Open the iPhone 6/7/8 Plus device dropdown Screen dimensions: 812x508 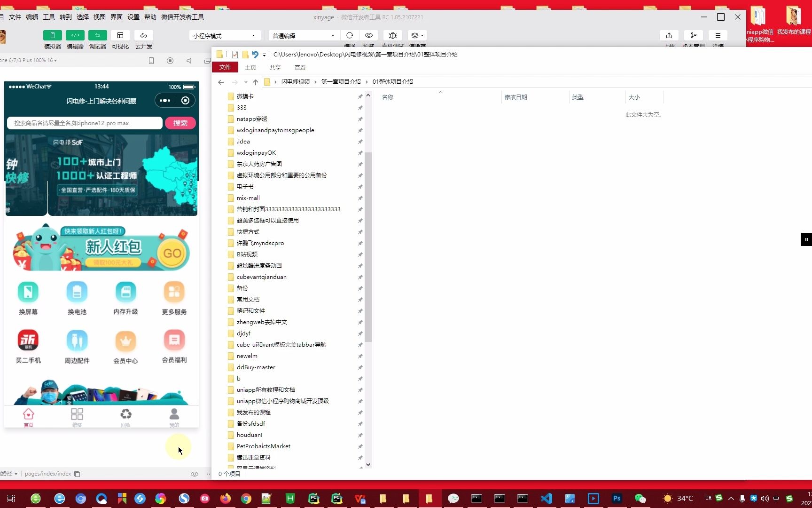[x=28, y=60]
